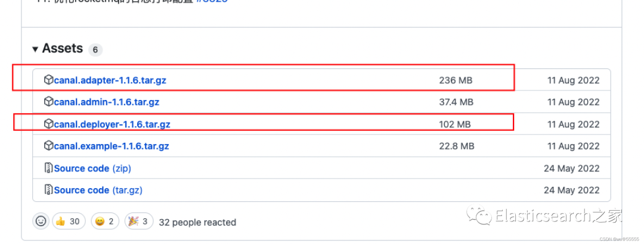Viewport: 644px width, 244px height.
Task: Open the smiley add-reaction picker
Action: pyautogui.click(x=41, y=221)
